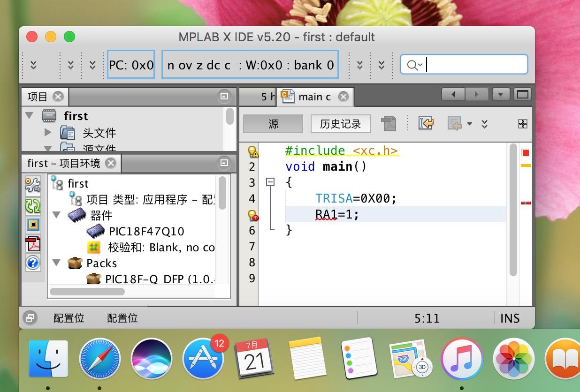The height and width of the screenshot is (392, 580).
Task: Collapse the Packs node in dashboard
Action: coord(57,263)
